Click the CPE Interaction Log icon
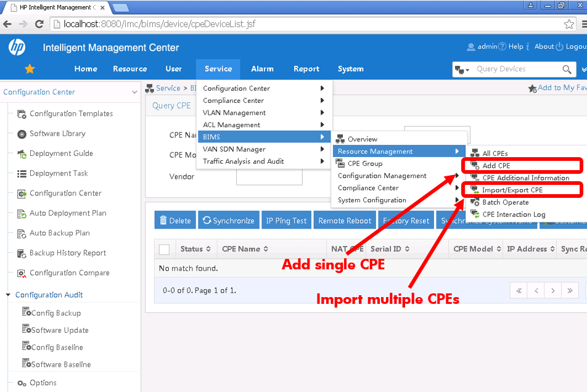Screen dimensions: 587x392 475,214
